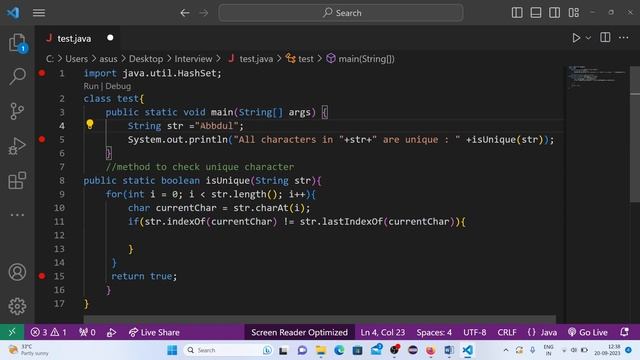Screen dimensions: 640x360
Task: Start Live Share from status bar
Action: (x=154, y=332)
